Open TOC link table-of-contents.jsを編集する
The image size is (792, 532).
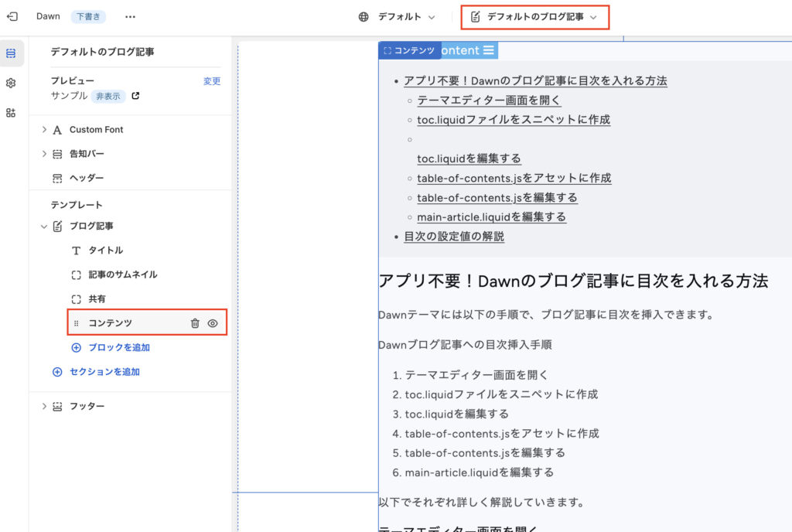pyautogui.click(x=497, y=198)
